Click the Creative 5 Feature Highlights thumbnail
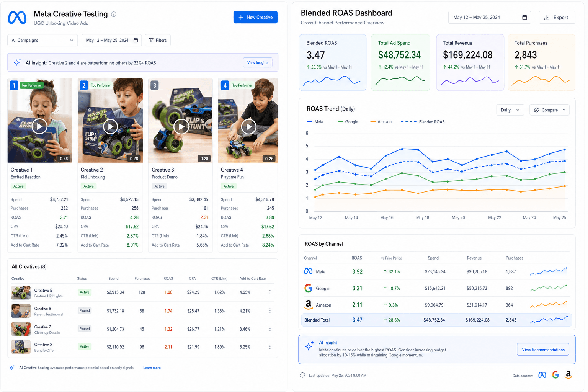Screen dimensions: 588x392 (x=21, y=293)
